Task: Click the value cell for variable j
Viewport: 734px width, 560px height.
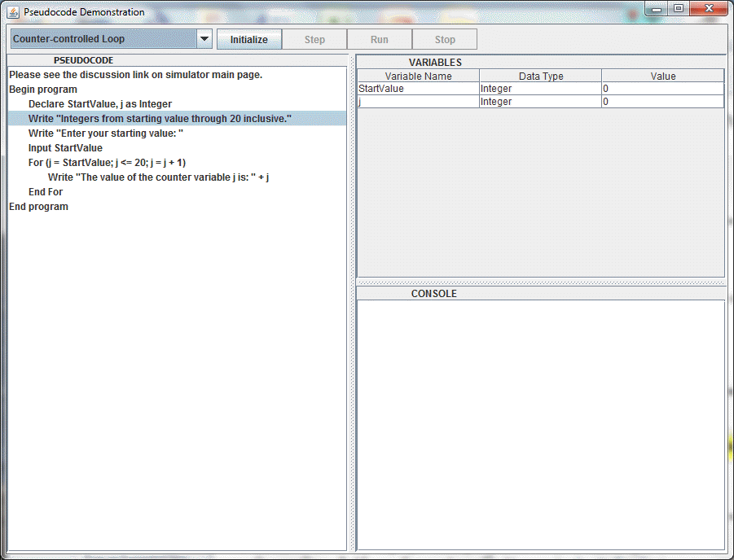Action: [662, 102]
